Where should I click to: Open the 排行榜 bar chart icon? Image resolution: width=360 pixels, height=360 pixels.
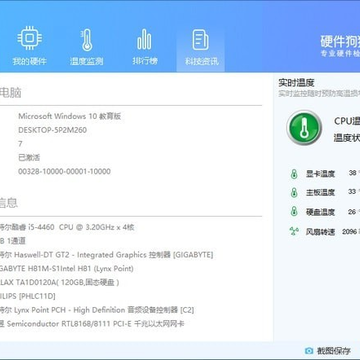[144, 40]
